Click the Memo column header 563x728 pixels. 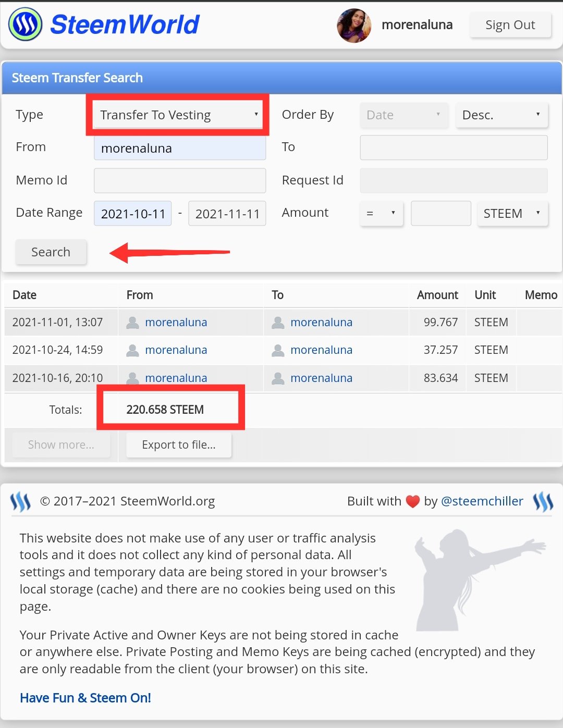pyautogui.click(x=541, y=295)
